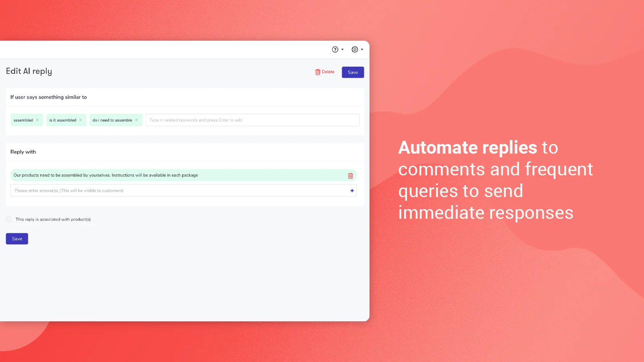Click into the 'Please enter answer(s)' field
644x362 pixels.
pyautogui.click(x=177, y=191)
